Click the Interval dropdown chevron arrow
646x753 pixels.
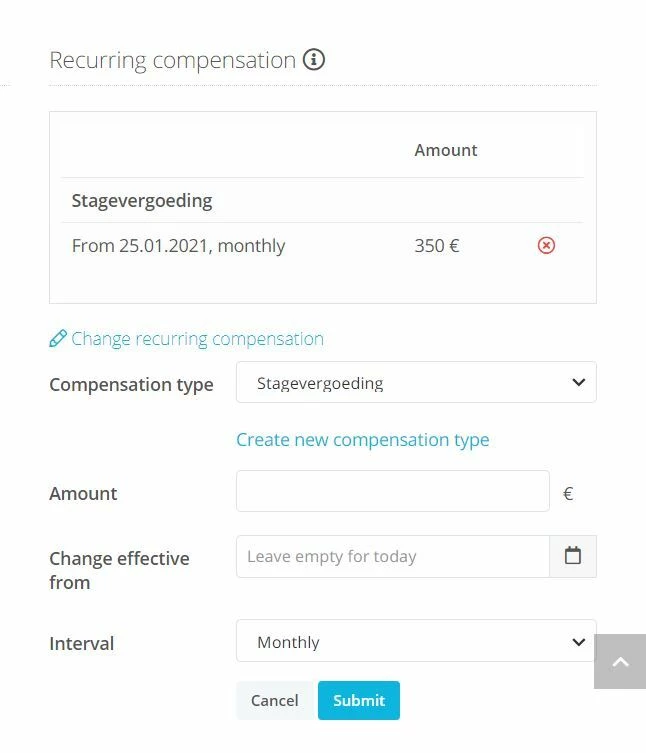(579, 642)
